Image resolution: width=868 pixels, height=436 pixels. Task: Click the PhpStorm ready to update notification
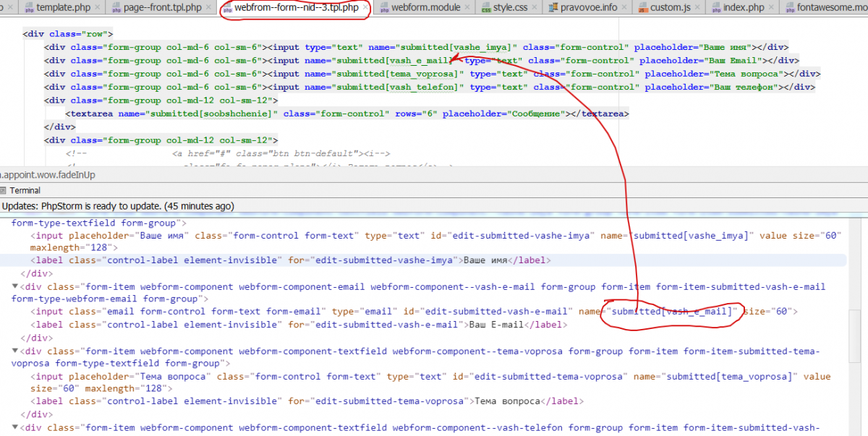117,206
